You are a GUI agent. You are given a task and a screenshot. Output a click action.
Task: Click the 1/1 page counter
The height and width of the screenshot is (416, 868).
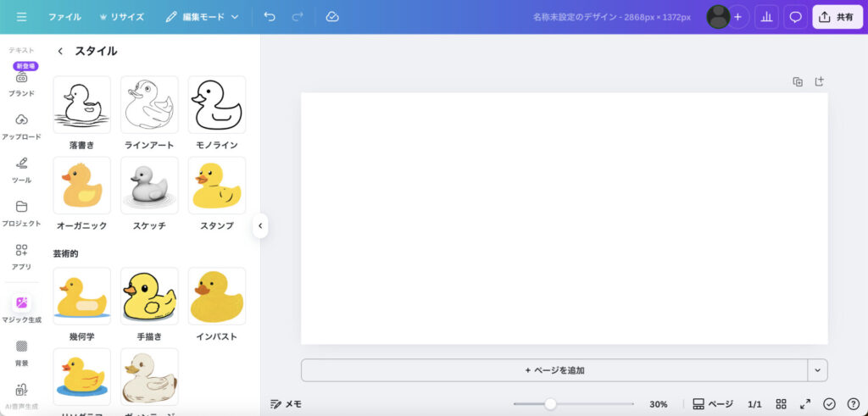click(754, 404)
